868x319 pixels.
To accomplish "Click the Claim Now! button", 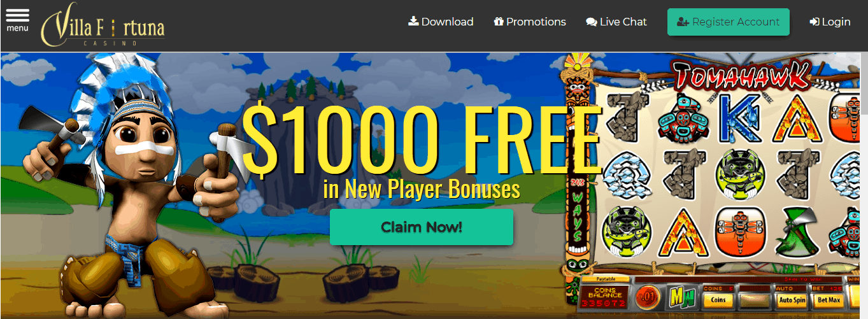I will (x=422, y=227).
